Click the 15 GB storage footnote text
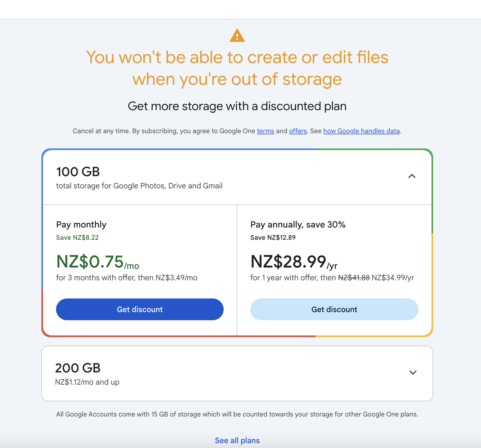 [x=237, y=414]
